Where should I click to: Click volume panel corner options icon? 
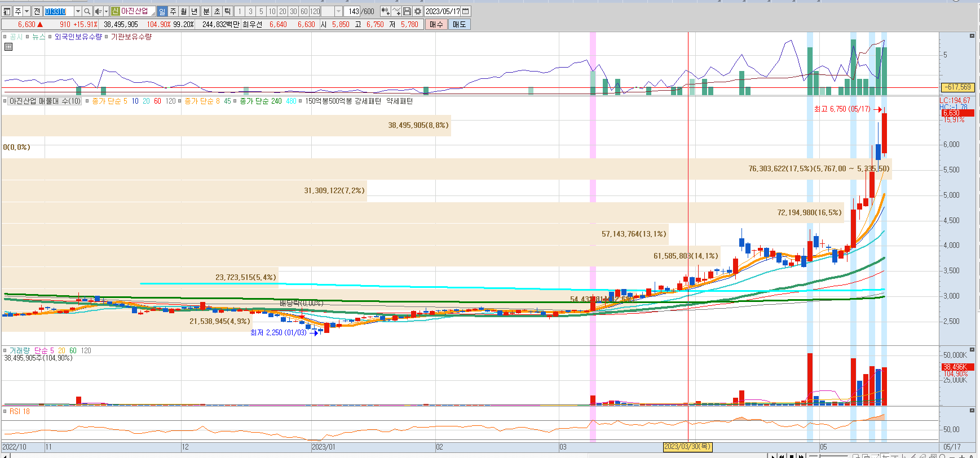pyautogui.click(x=972, y=350)
